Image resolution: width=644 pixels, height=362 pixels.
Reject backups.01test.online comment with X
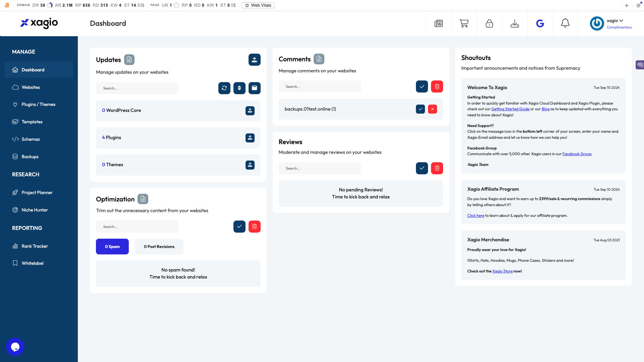click(433, 109)
